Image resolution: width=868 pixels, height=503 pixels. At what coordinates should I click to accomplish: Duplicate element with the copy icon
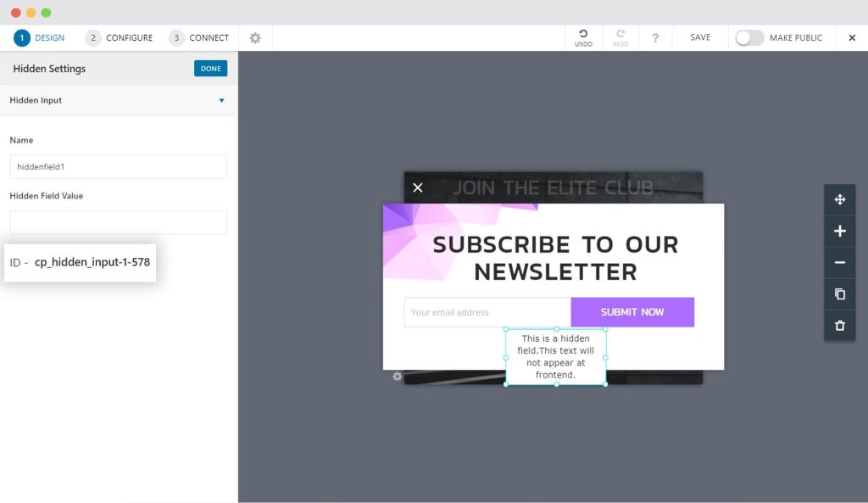point(840,294)
